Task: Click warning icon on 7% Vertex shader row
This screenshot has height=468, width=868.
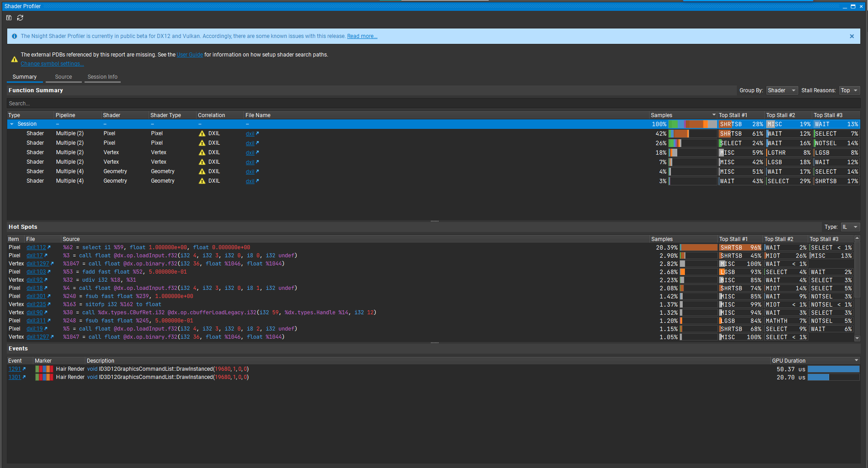Action: [x=202, y=162]
